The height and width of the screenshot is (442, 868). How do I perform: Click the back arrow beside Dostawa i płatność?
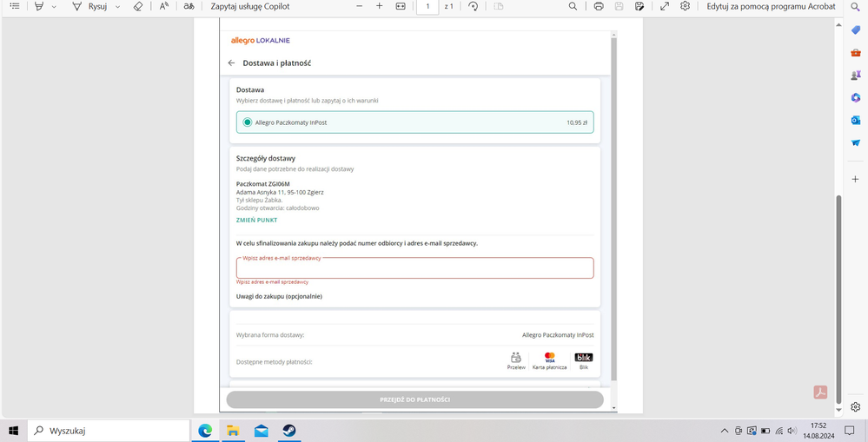[x=231, y=63]
